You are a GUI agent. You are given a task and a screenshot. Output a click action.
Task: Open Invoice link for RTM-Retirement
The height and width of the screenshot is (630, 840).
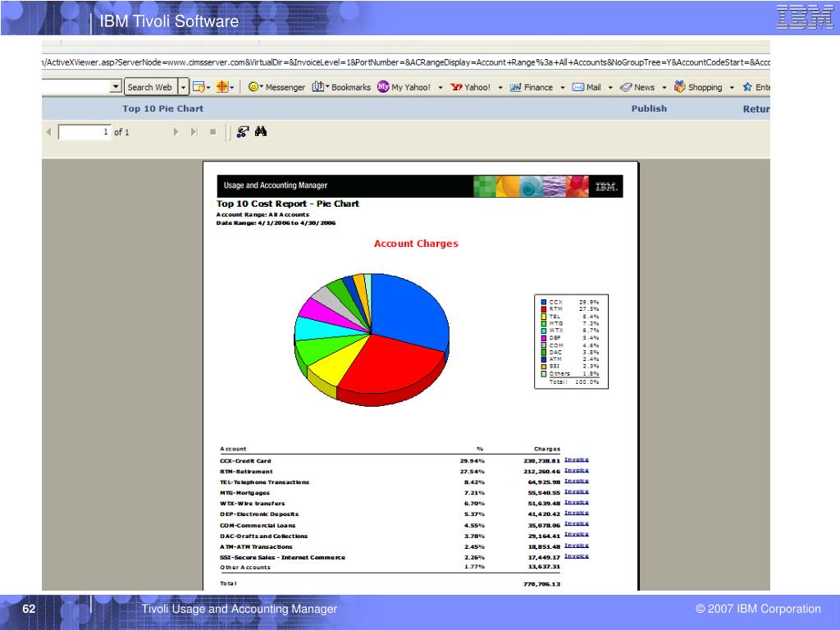[577, 470]
